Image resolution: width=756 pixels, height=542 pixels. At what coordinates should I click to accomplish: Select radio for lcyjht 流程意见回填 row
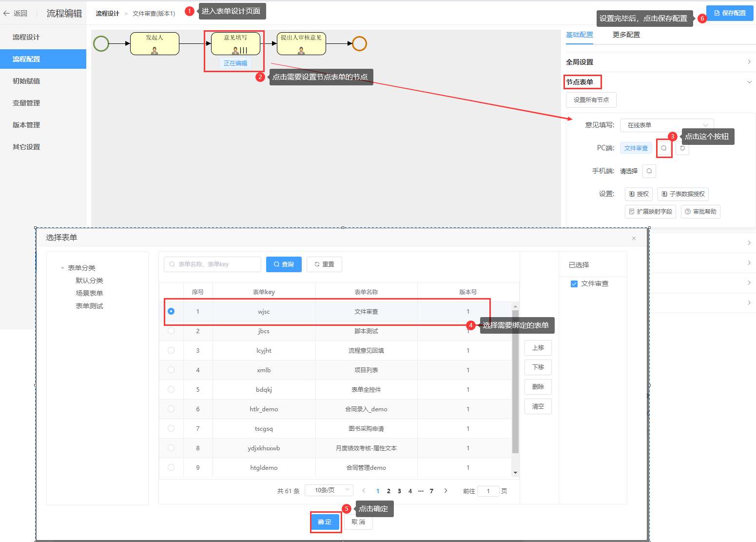171,350
